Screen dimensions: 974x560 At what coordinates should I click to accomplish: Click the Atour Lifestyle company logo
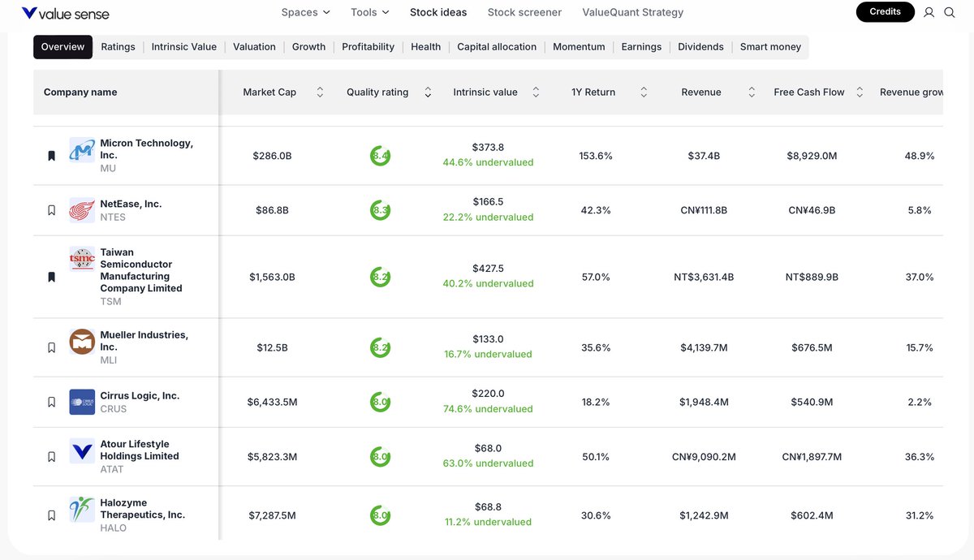pyautogui.click(x=82, y=450)
